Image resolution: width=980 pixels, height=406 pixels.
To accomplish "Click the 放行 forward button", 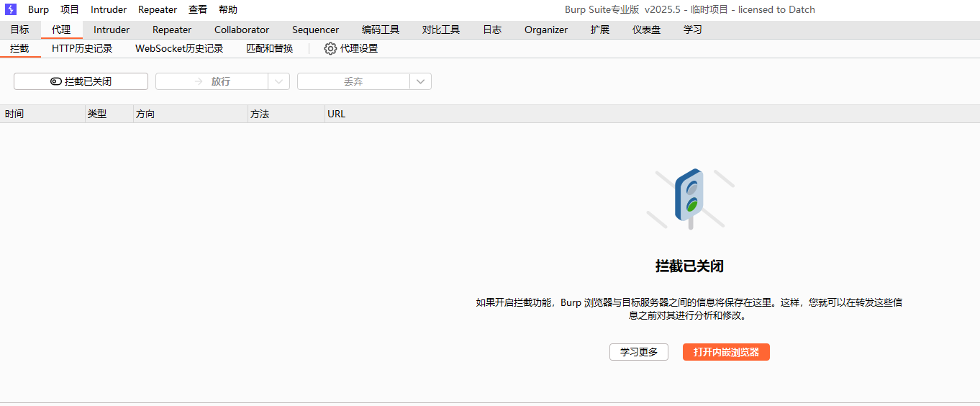I will click(x=212, y=81).
